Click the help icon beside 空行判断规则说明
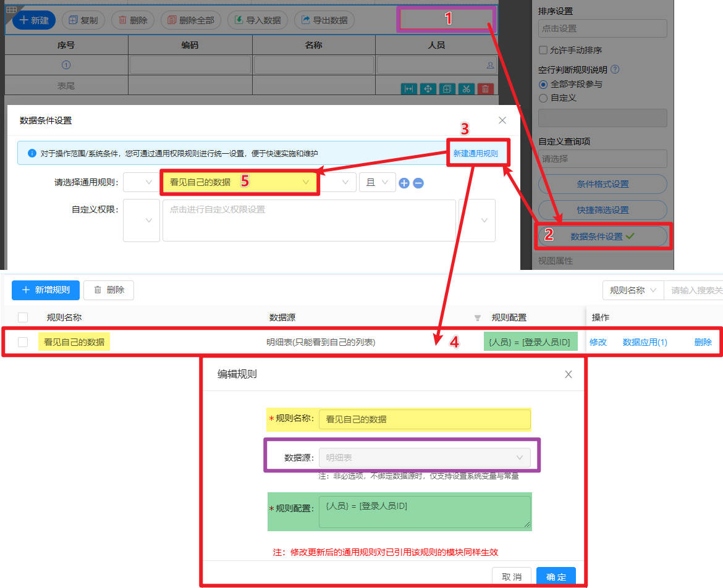 coord(615,69)
